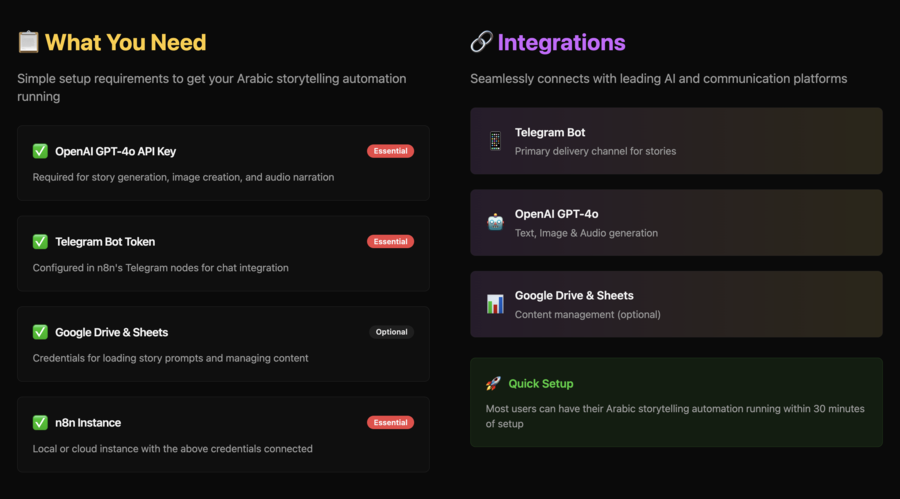
Task: Click the Essential badge on Telegram Bot Token row
Action: pyautogui.click(x=390, y=242)
